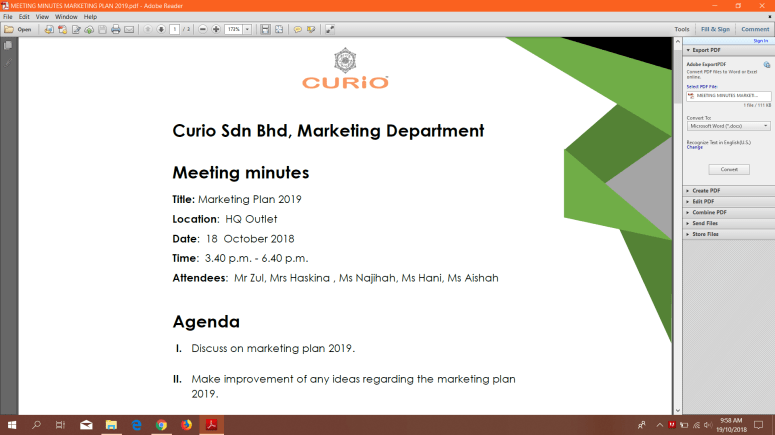775x435 pixels.
Task: Open the View menu
Action: tap(42, 17)
